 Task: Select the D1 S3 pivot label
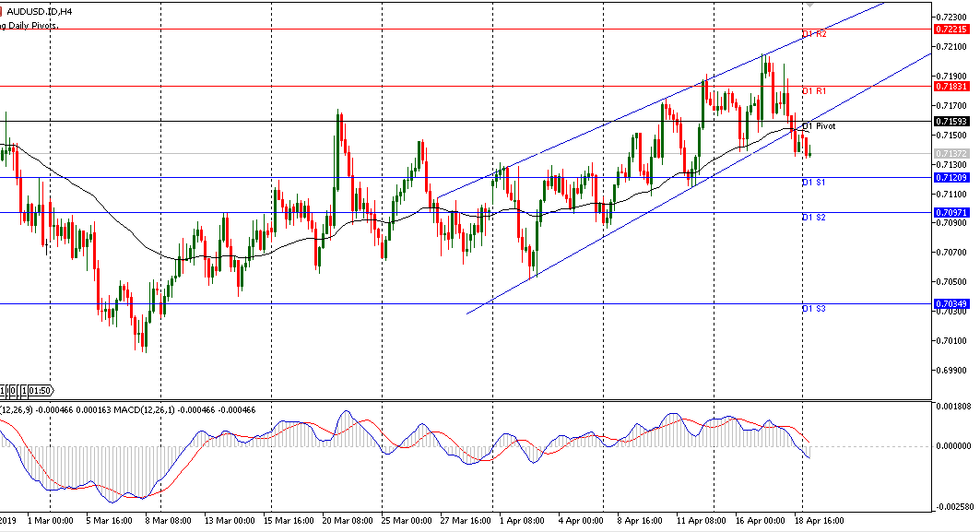pos(814,308)
